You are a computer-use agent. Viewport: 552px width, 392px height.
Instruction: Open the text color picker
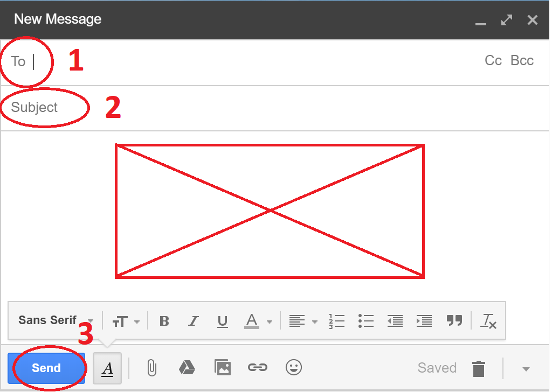coord(258,321)
